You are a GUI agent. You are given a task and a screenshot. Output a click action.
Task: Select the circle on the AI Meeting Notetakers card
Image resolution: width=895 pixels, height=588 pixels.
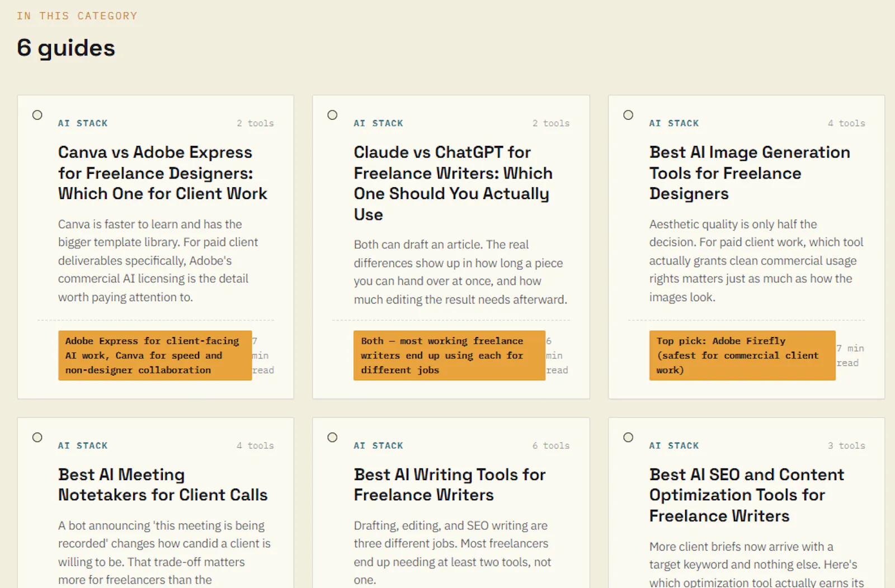(x=37, y=438)
